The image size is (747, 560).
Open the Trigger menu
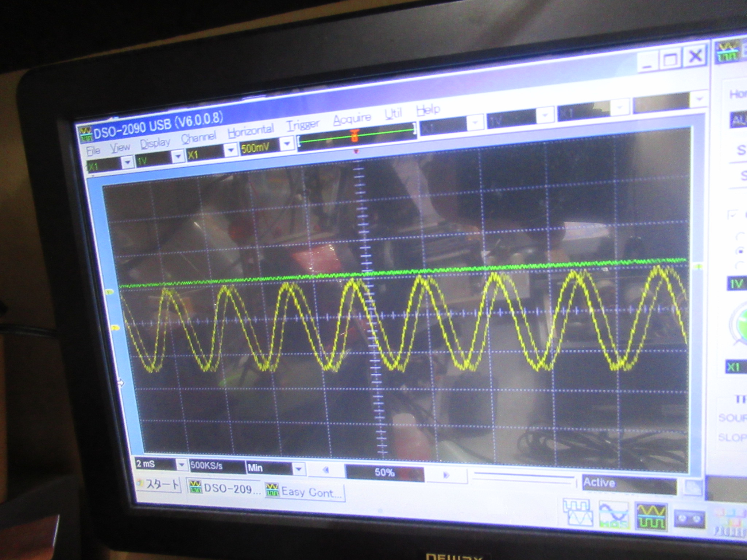click(303, 125)
